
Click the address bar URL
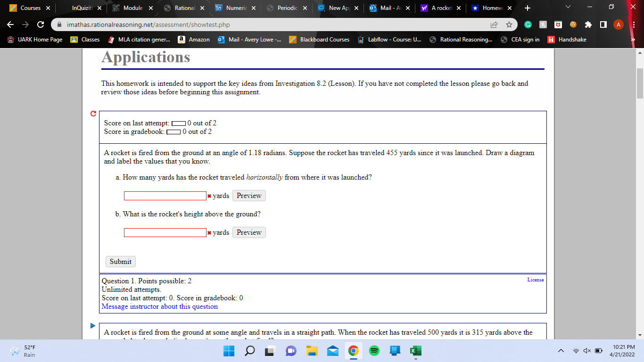tap(149, 25)
